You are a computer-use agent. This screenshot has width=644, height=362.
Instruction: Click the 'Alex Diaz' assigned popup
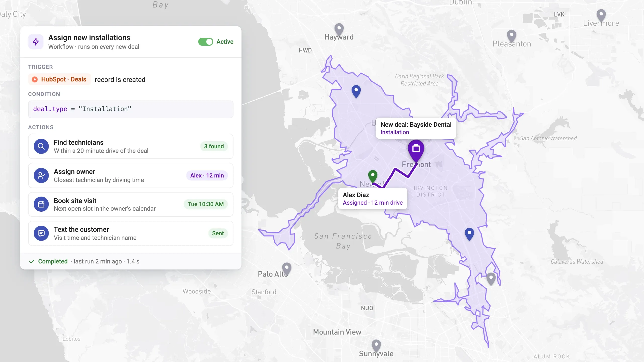point(373,199)
